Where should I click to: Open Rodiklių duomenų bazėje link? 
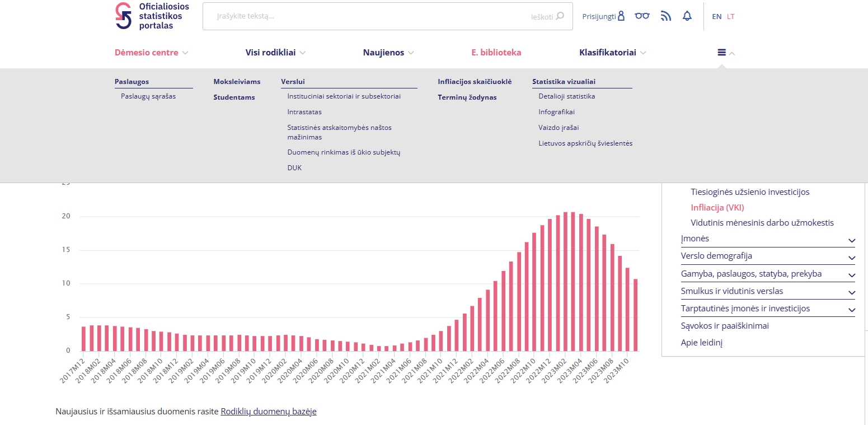(x=269, y=412)
